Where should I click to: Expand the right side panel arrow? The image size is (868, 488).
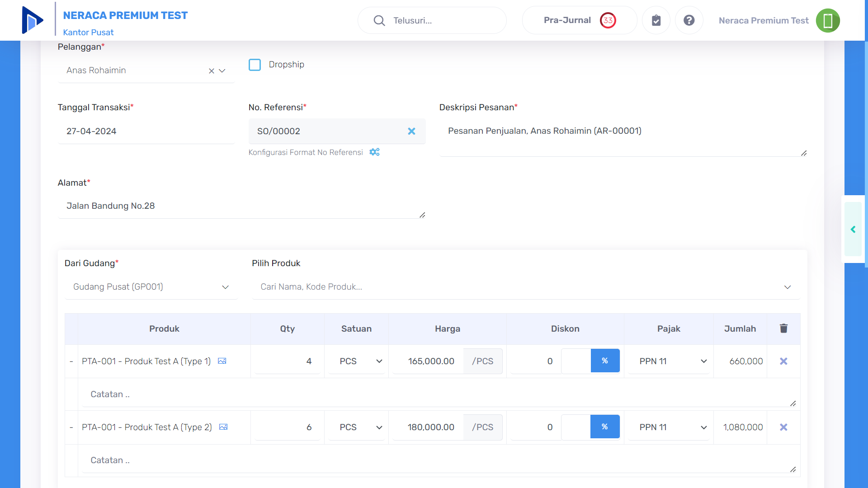point(853,230)
